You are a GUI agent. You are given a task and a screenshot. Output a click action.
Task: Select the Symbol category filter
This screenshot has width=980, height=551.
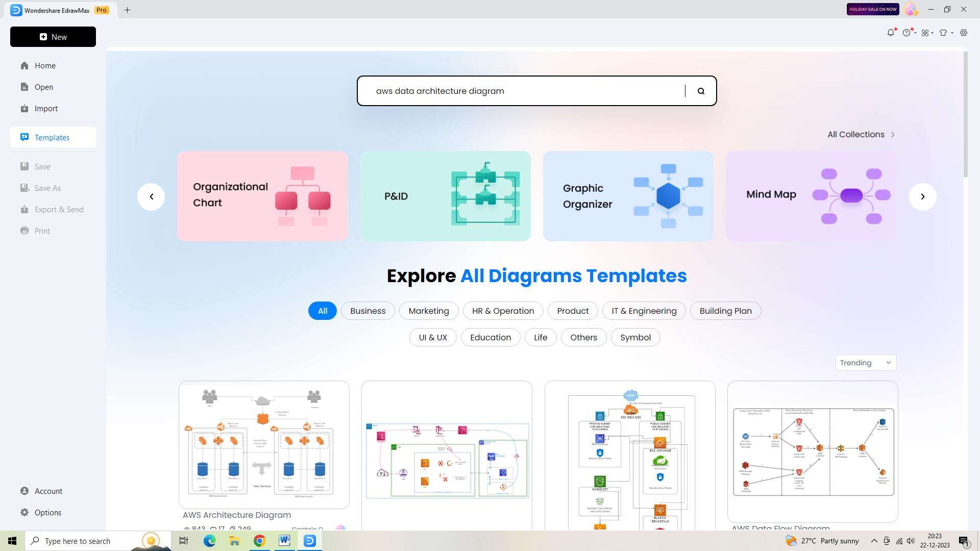click(635, 337)
